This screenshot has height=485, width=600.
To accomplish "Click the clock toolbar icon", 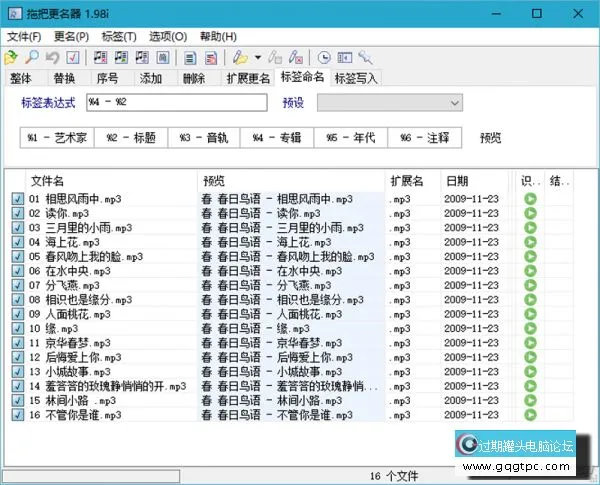I will point(324,57).
